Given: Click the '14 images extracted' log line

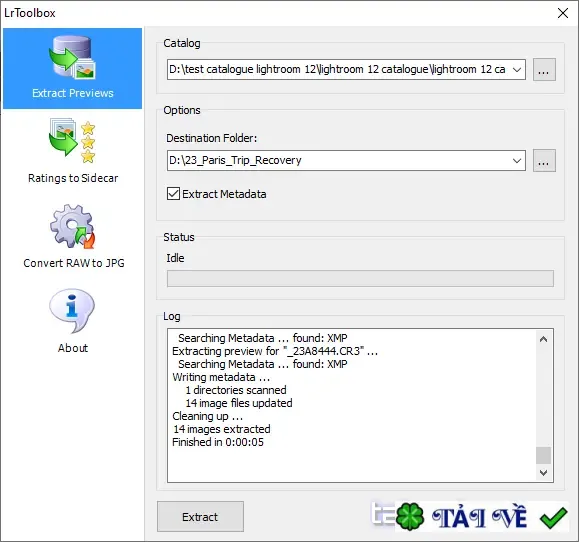Looking at the screenshot, I should click(222, 429).
